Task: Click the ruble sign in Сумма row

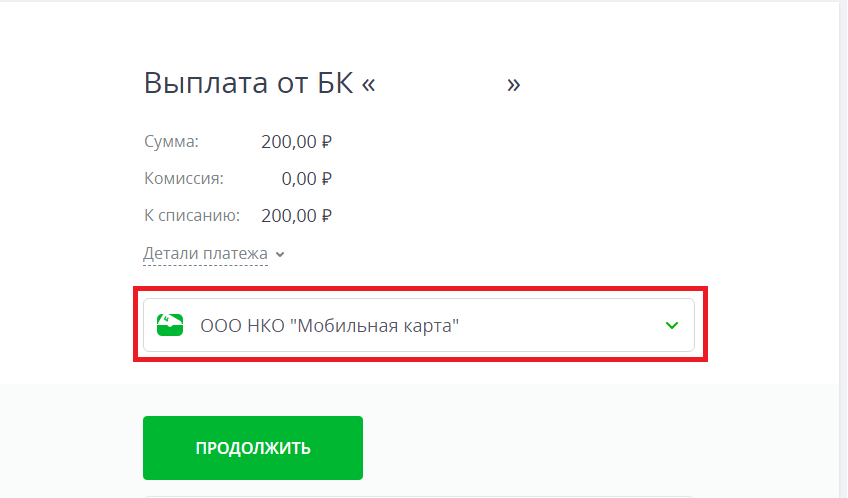Action: tap(326, 142)
